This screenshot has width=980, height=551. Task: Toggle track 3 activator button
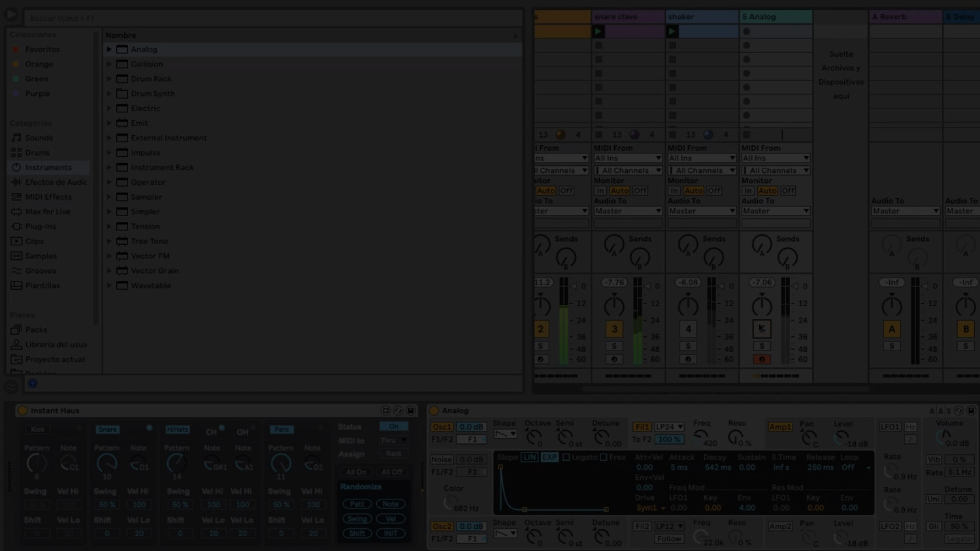pyautogui.click(x=614, y=329)
